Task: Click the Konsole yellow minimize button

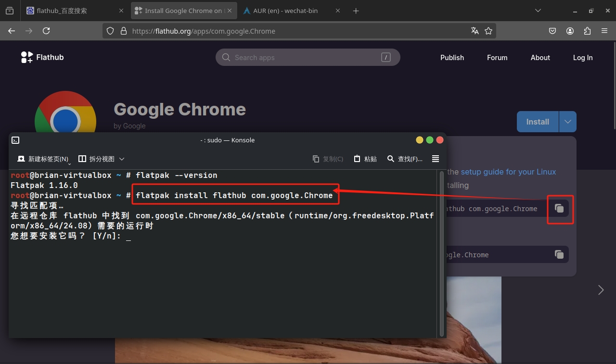Action: tap(420, 140)
